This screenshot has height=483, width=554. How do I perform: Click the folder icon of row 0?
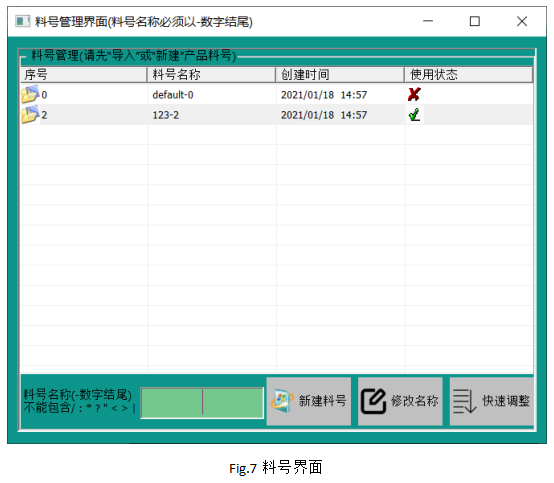point(30,94)
